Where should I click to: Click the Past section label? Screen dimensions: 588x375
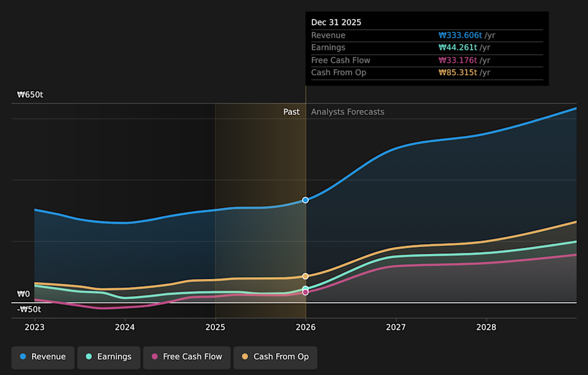[x=292, y=111]
